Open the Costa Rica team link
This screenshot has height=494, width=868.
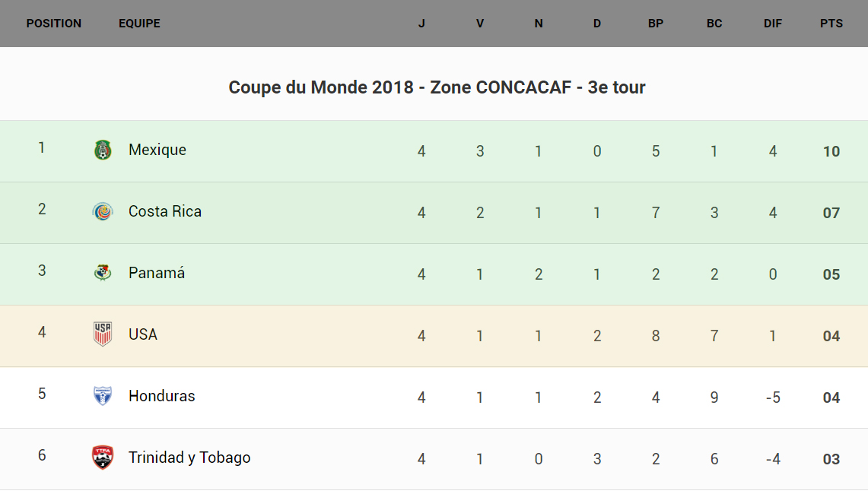click(x=165, y=211)
